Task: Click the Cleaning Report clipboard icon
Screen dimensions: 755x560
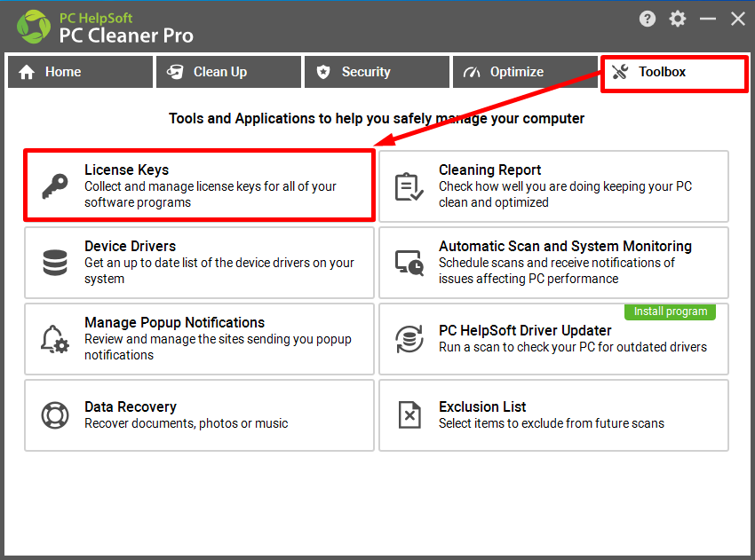Action: tap(409, 186)
